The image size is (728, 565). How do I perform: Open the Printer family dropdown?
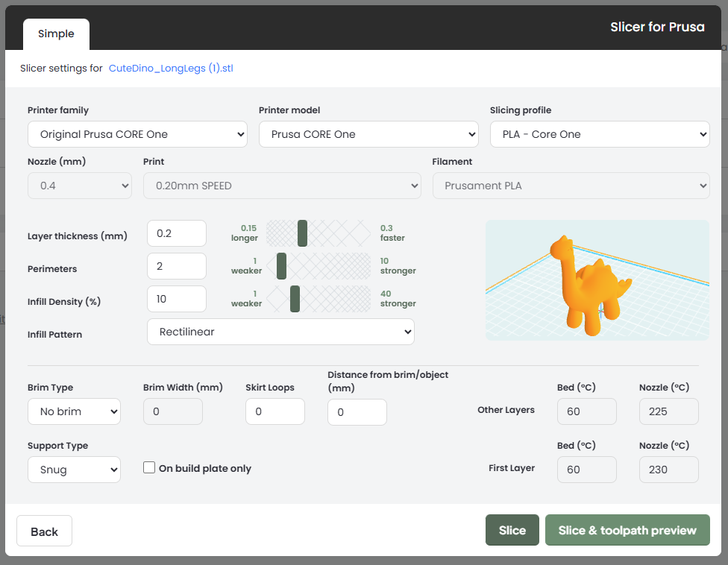(137, 134)
